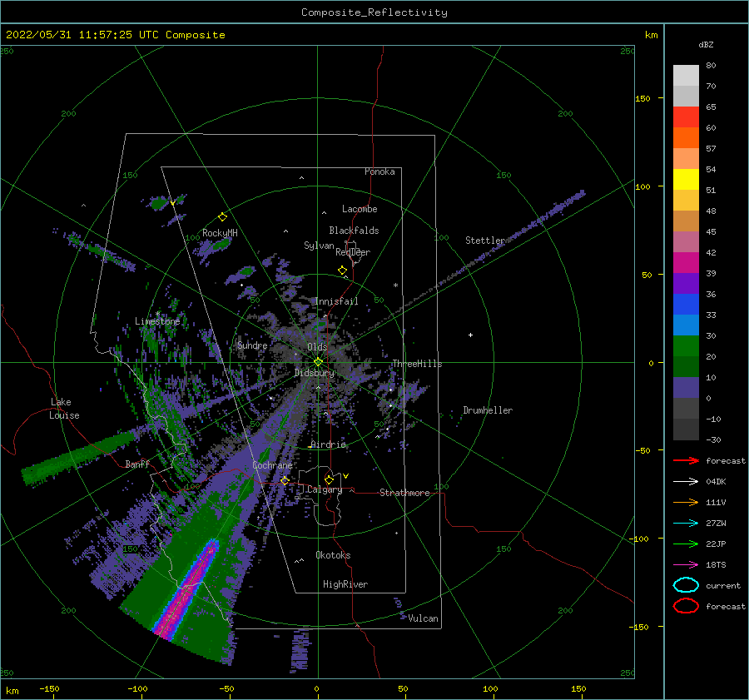Click the dBZ legend heading
749x700 pixels.
(706, 44)
